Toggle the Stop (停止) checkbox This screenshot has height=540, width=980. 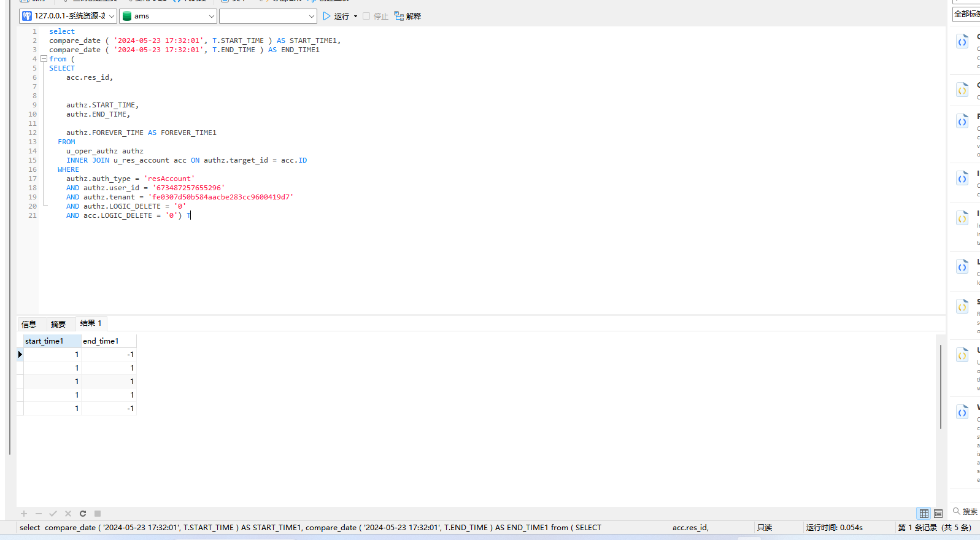pos(366,16)
